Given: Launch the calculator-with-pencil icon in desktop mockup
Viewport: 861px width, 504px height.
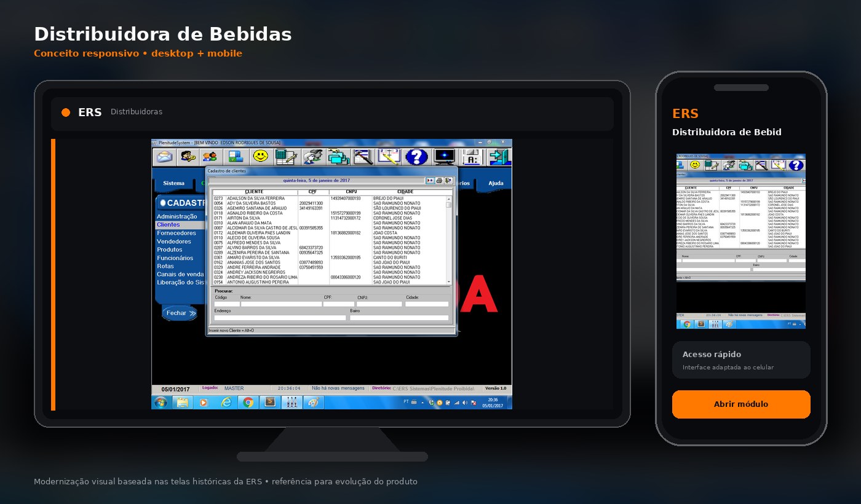Looking at the screenshot, I should (286, 157).
